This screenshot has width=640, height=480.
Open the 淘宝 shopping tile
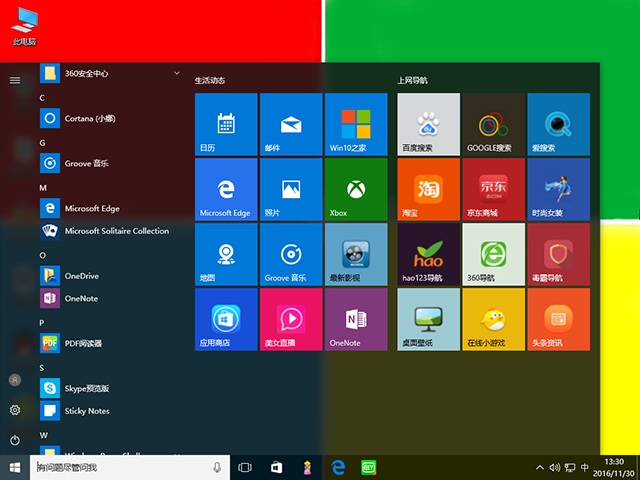pyautogui.click(x=428, y=189)
